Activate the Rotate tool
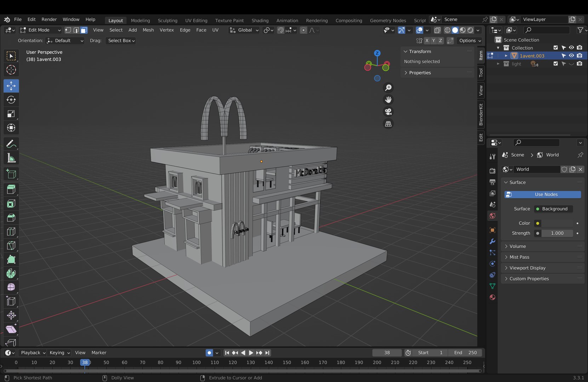Viewport: 588px width, 382px height. pos(11,100)
